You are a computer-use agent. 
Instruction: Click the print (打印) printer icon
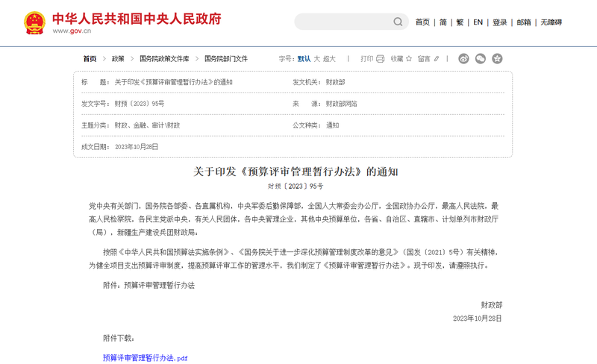click(380, 59)
